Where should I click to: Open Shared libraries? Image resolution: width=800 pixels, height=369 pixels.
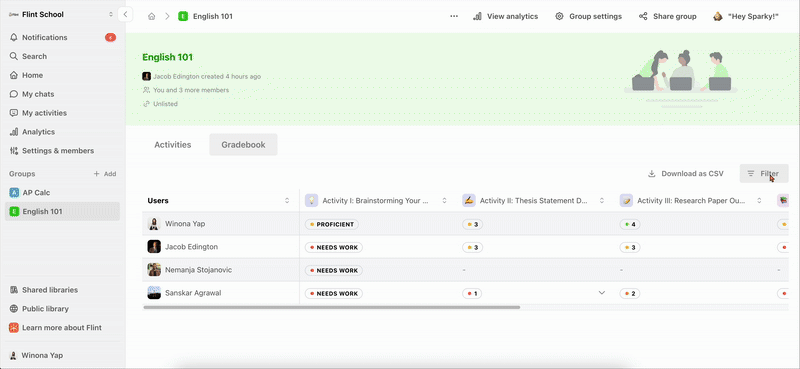tap(62, 290)
